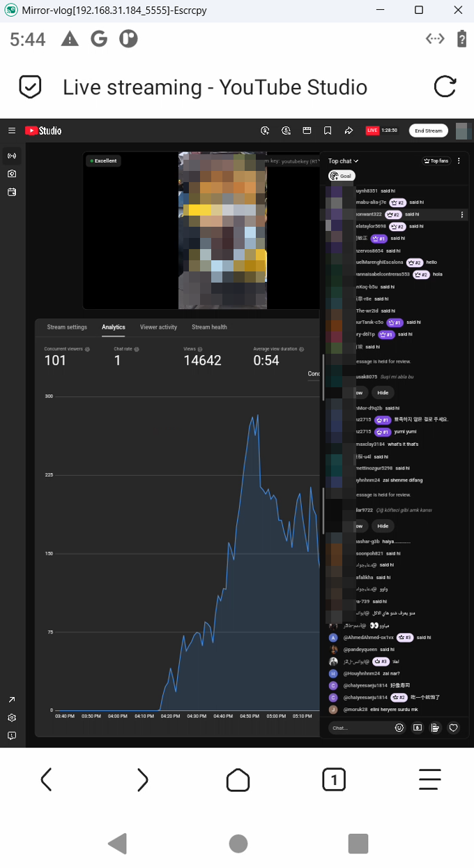The image size is (474, 868).
Task: Click the End Stream button
Action: 429,130
